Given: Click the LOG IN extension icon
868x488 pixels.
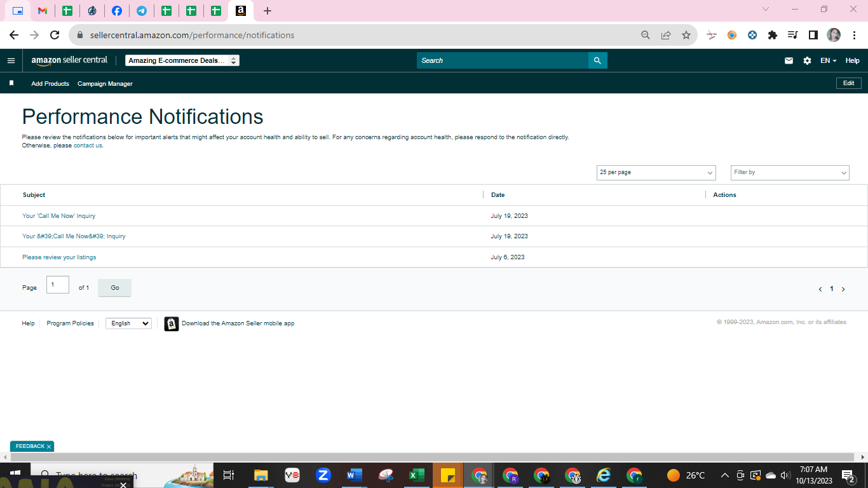Looking at the screenshot, I should [x=712, y=35].
